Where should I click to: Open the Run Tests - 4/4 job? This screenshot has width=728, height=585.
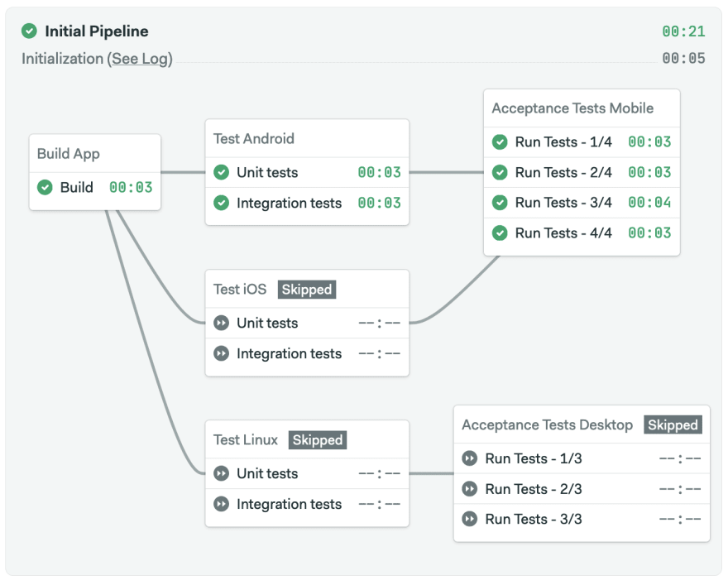click(x=582, y=233)
